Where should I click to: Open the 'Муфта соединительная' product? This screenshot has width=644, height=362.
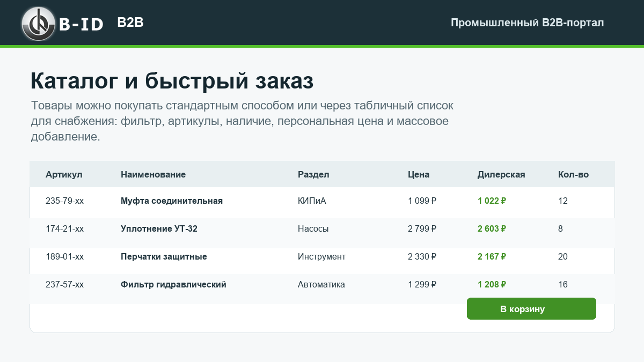pyautogui.click(x=172, y=201)
